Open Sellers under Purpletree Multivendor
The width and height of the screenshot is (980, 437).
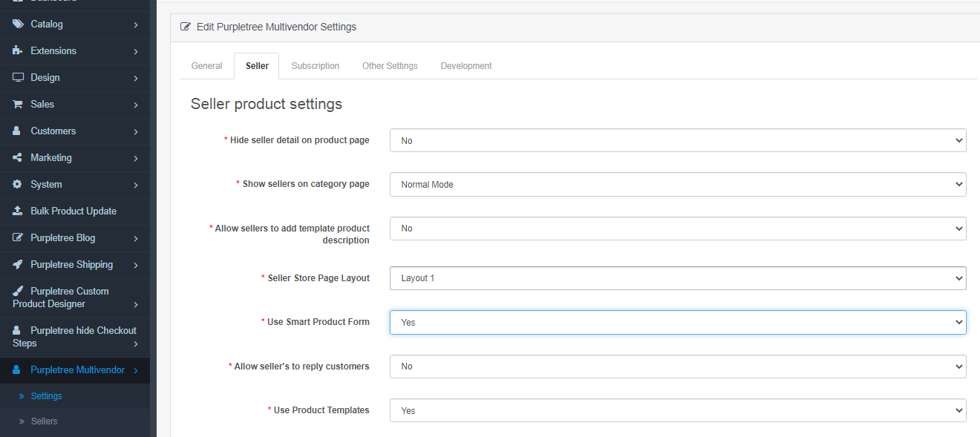point(75,421)
